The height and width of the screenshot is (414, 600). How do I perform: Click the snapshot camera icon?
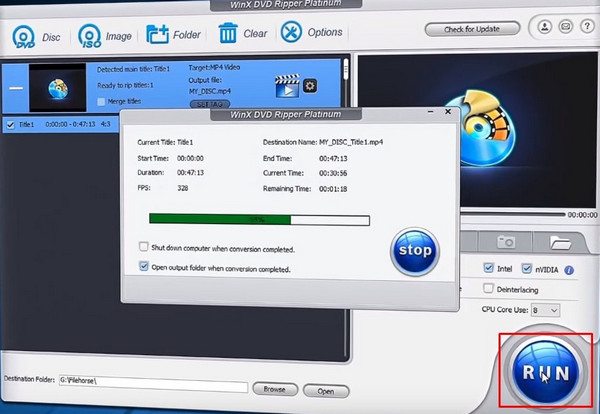(505, 242)
